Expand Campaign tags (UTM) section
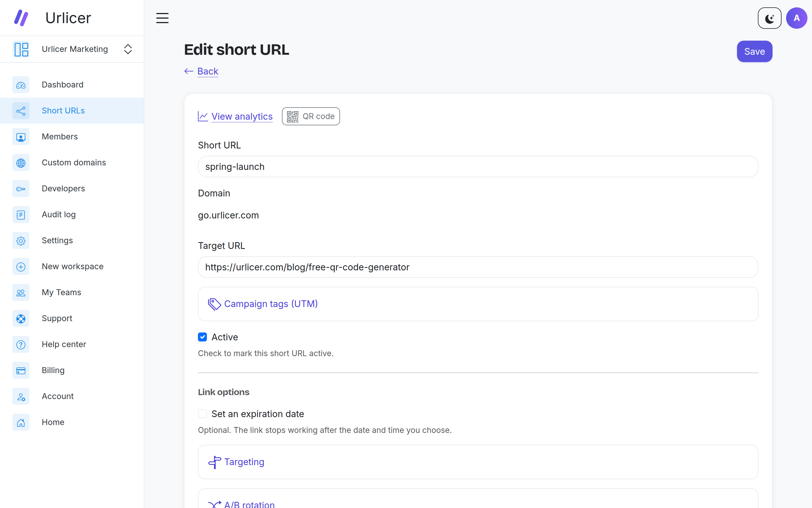The width and height of the screenshot is (812, 508). pyautogui.click(x=478, y=304)
